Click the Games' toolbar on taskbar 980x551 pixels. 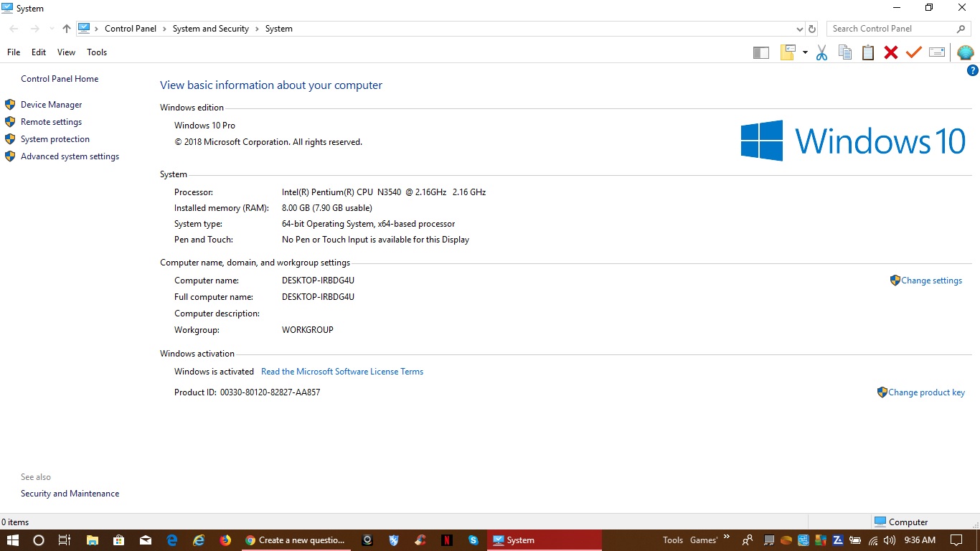[704, 540]
